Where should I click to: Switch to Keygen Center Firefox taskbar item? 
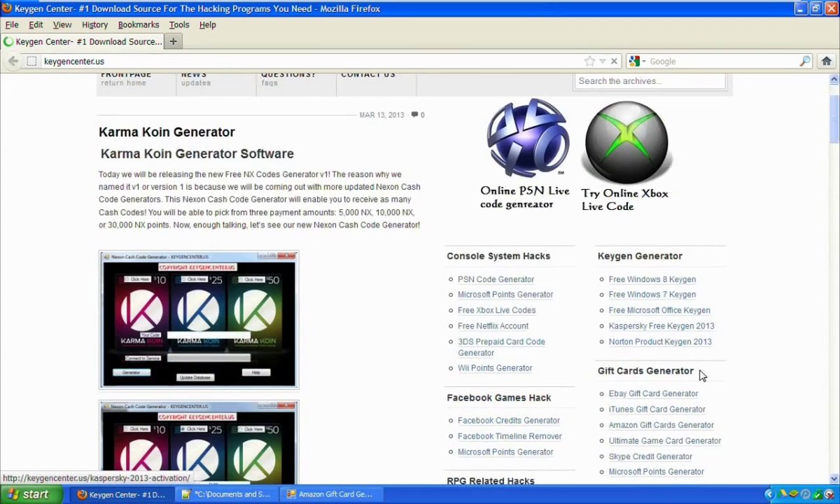click(122, 494)
